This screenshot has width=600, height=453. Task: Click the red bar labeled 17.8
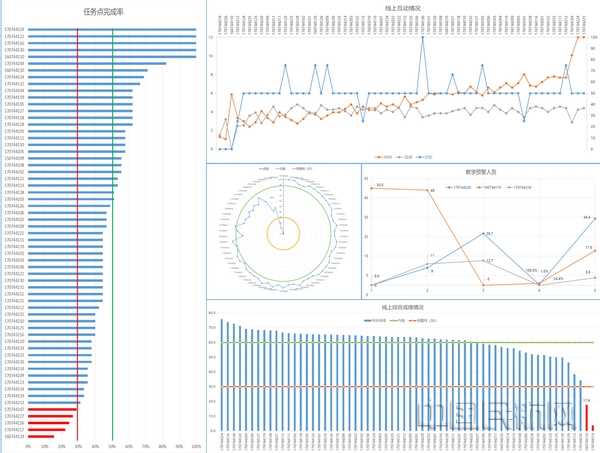[x=587, y=418]
